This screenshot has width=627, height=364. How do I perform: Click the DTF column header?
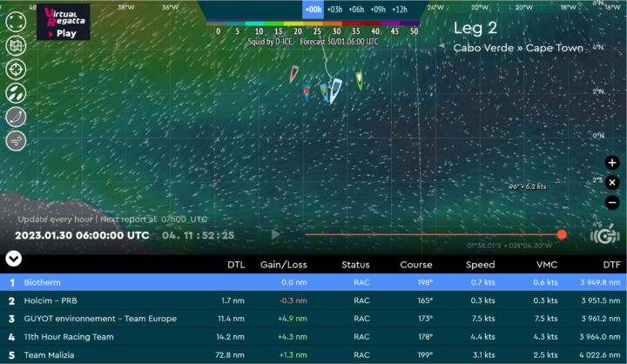(x=612, y=265)
